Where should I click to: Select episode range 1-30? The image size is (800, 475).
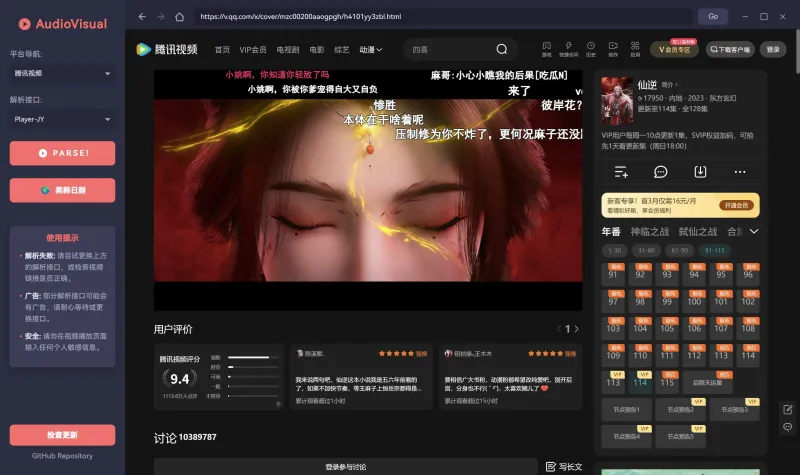click(615, 251)
